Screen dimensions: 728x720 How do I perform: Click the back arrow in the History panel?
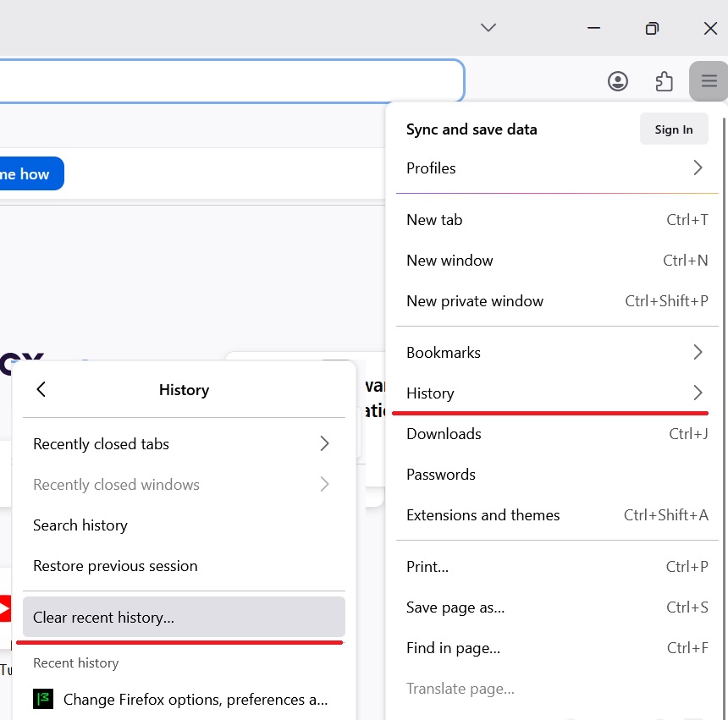41,389
